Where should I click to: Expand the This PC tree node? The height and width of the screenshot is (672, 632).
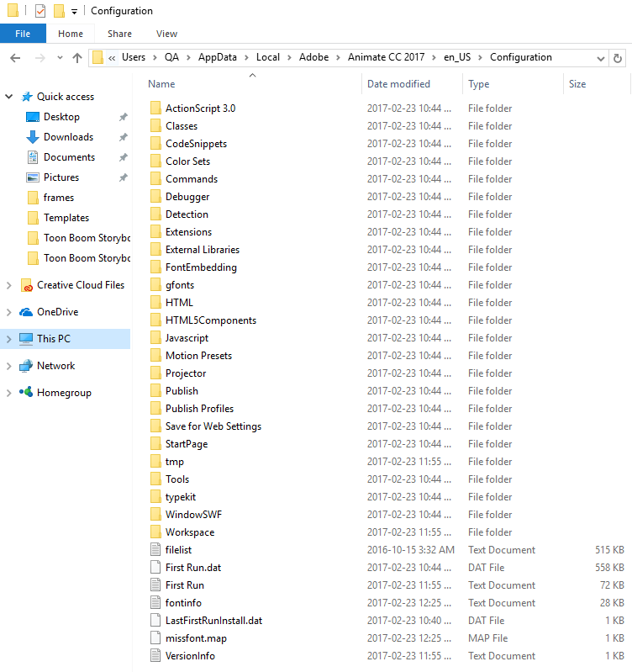point(9,339)
